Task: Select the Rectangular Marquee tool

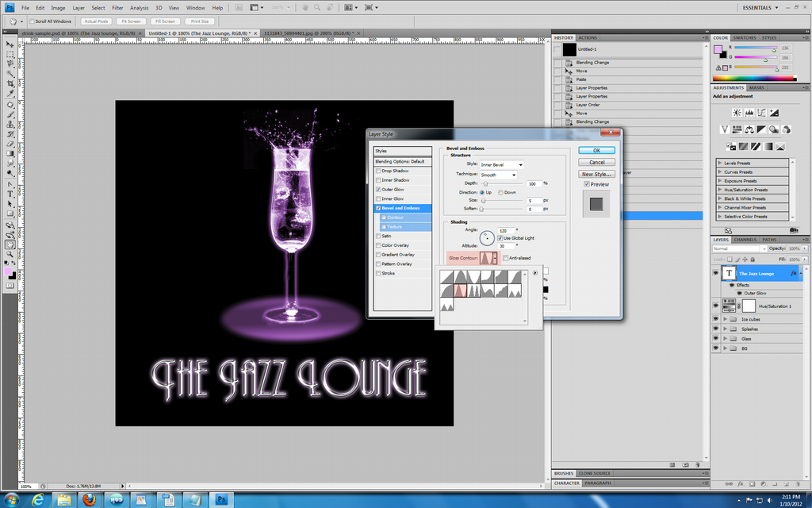Action: [10, 55]
